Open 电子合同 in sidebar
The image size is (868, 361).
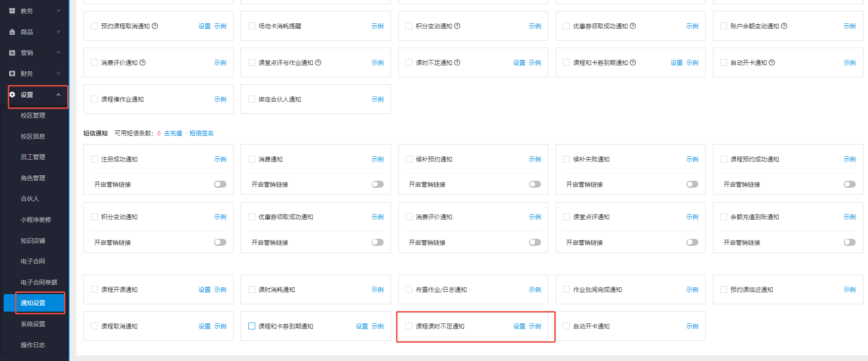[x=33, y=261]
